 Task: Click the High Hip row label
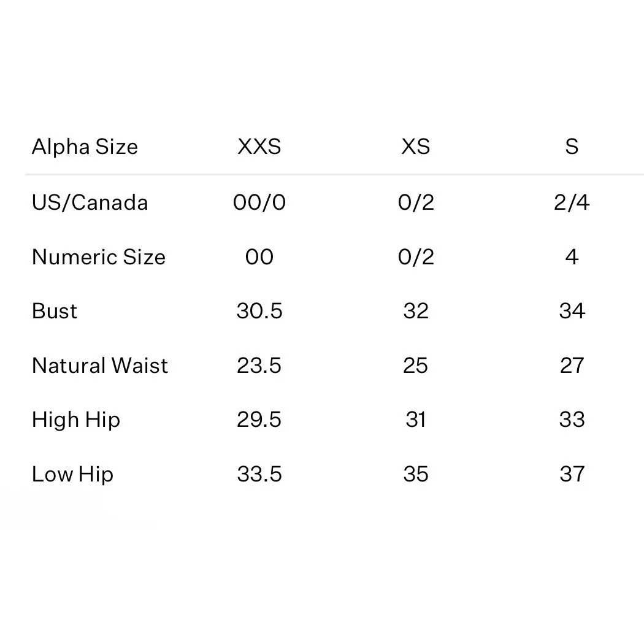pyautogui.click(x=75, y=420)
